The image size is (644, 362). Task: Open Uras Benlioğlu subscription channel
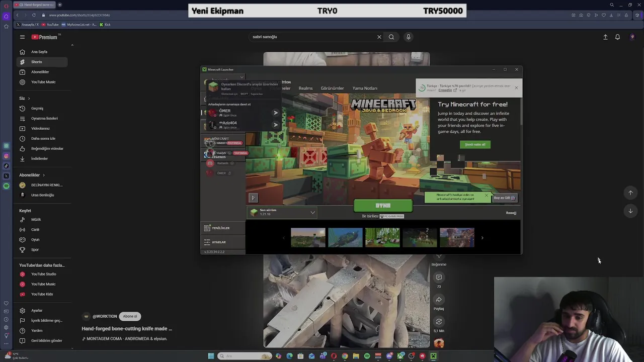tap(42, 195)
